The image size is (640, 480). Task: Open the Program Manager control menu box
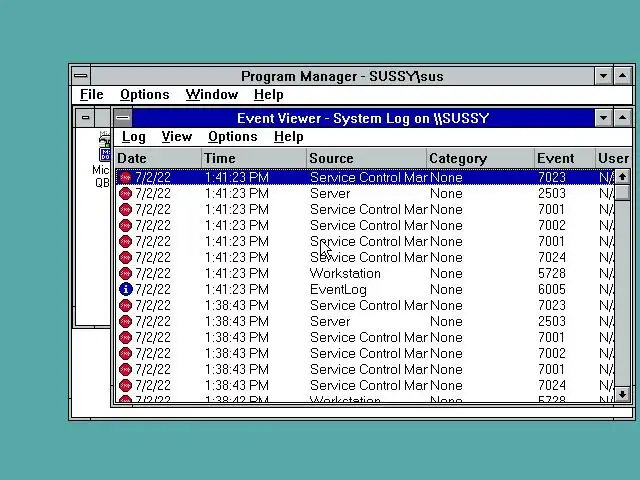[81, 76]
